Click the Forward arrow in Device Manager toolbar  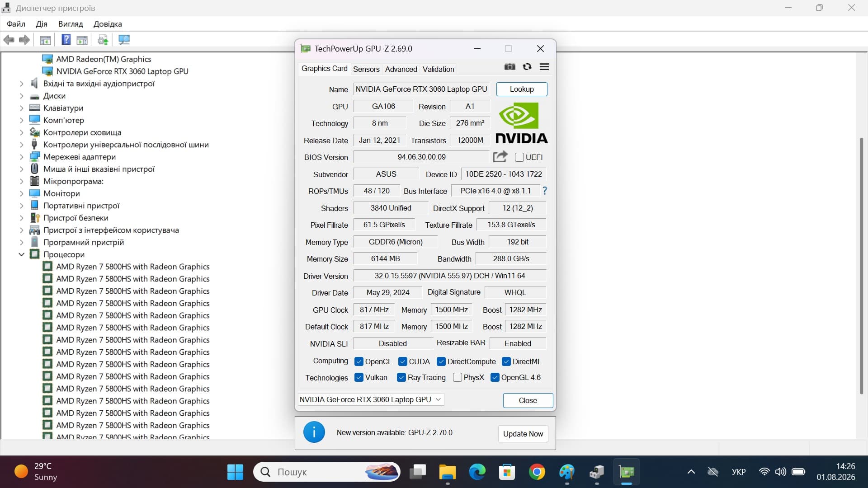(24, 40)
